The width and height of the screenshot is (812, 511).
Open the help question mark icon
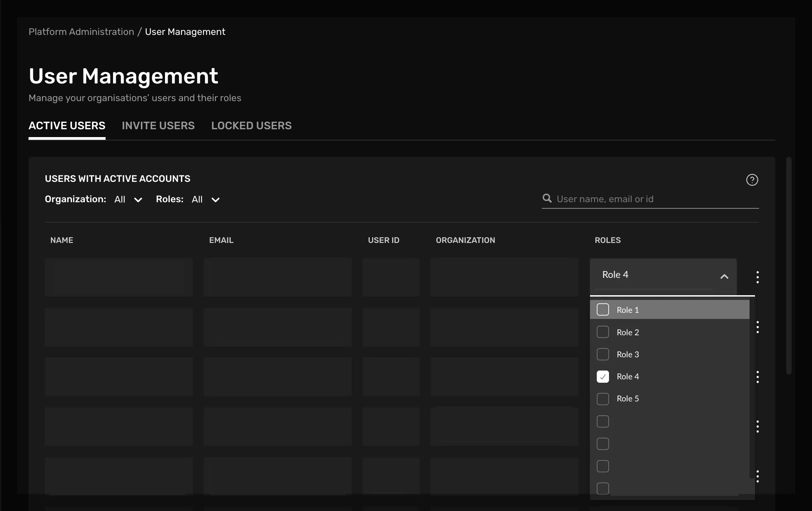[x=752, y=180]
